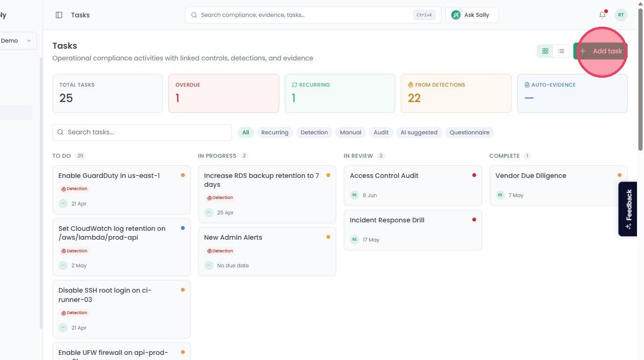Click the From Detections stat card
This screenshot has width=644, height=360.
coord(456,93)
